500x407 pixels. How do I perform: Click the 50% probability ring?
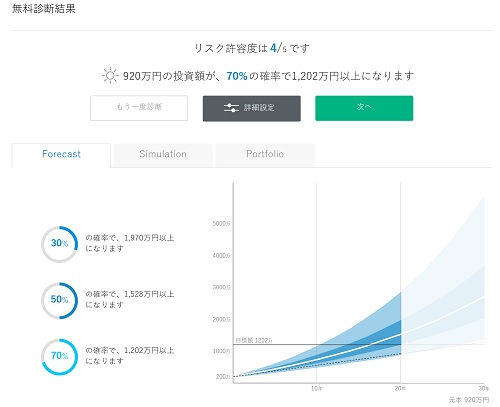(59, 301)
